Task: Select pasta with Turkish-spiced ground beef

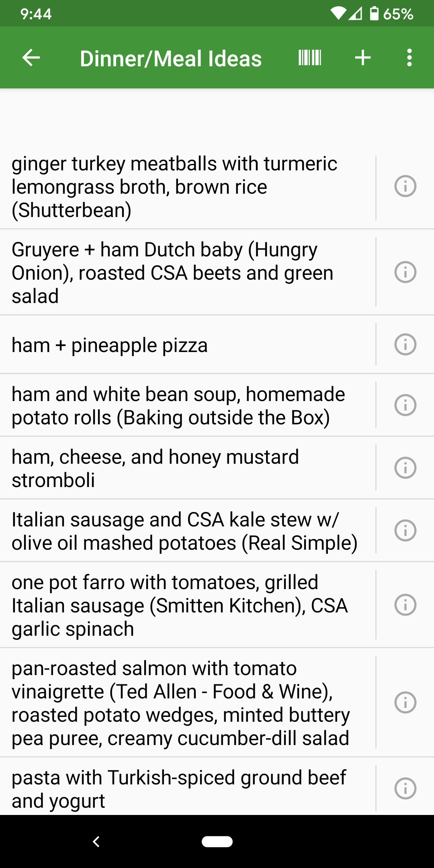Action: (185, 789)
